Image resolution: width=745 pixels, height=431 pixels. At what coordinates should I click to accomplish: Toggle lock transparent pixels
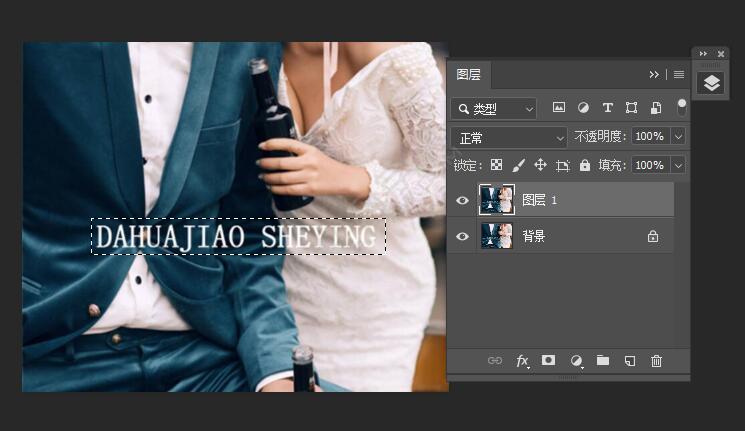(x=496, y=165)
